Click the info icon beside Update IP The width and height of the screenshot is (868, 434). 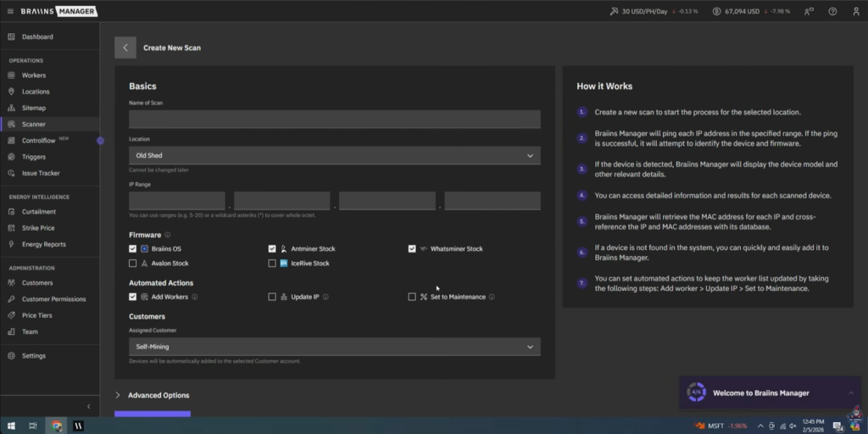[x=325, y=298]
